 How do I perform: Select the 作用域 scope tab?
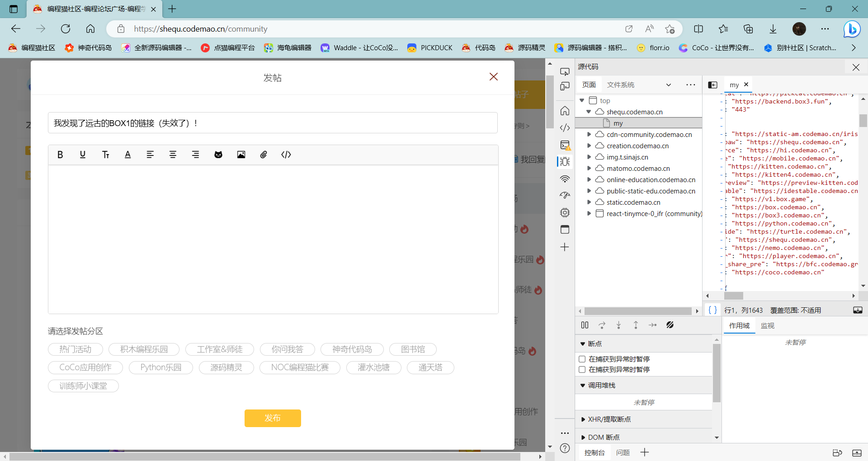739,325
